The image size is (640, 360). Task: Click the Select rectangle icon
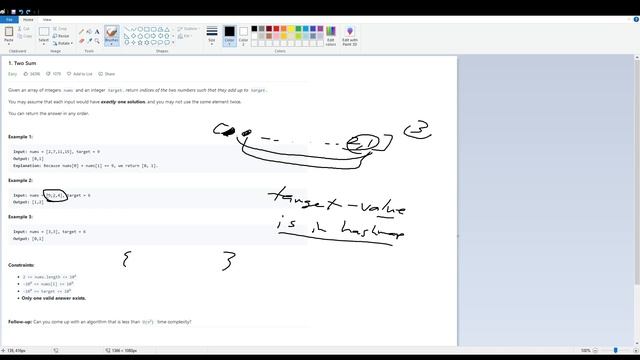44,31
